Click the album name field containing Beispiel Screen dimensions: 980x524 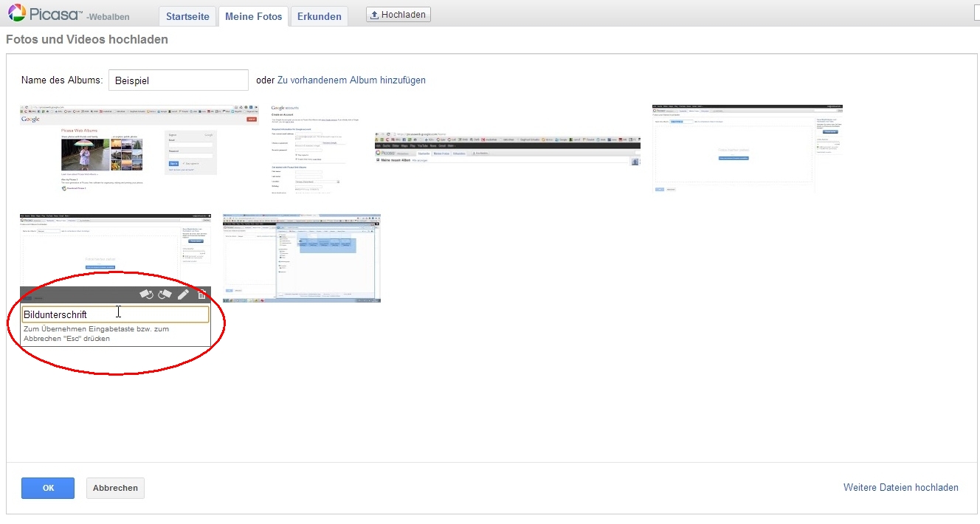pos(178,80)
